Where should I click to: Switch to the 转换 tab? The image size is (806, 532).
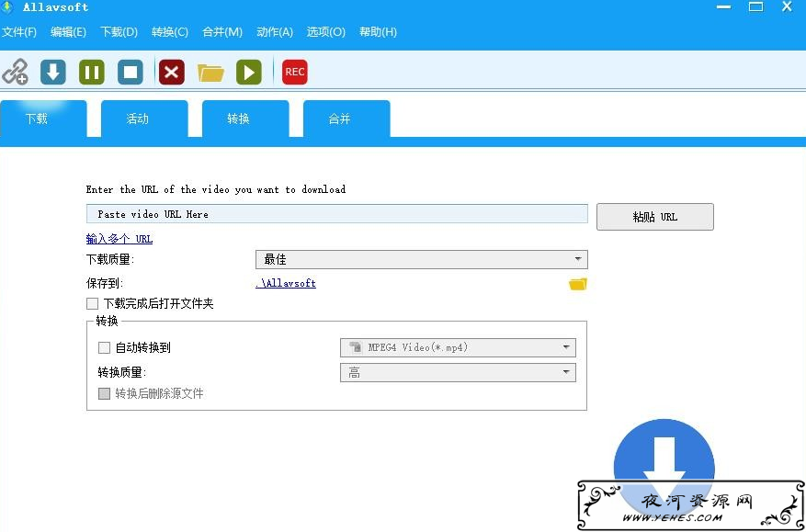point(245,119)
